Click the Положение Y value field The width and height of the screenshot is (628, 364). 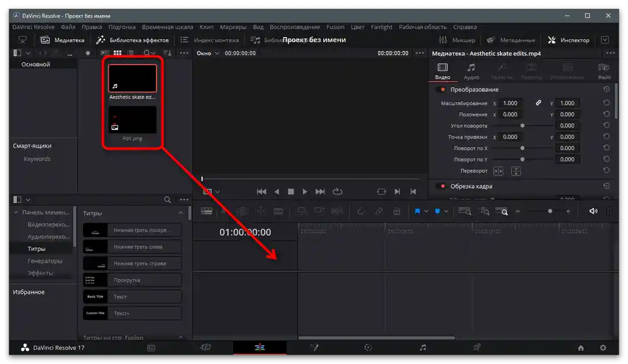tap(567, 114)
